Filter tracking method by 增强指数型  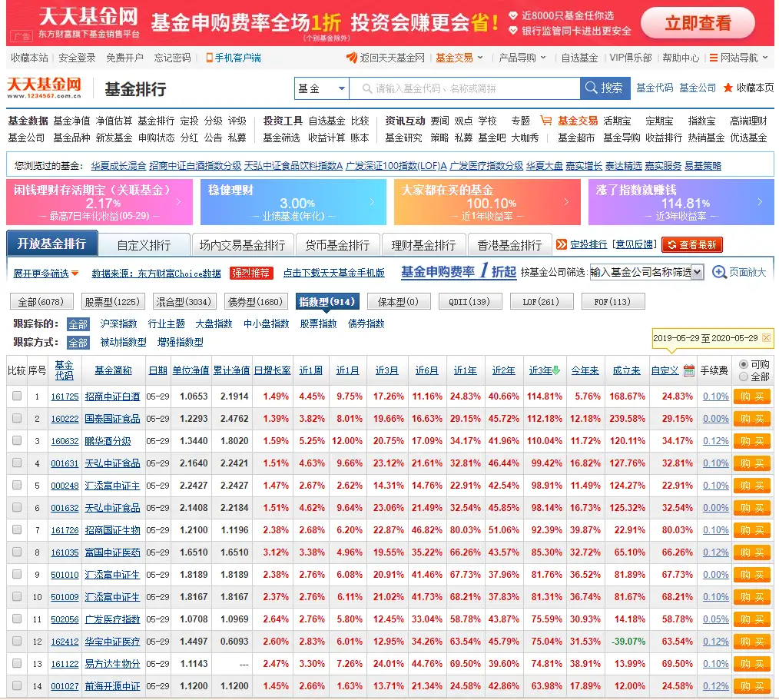coord(181,342)
